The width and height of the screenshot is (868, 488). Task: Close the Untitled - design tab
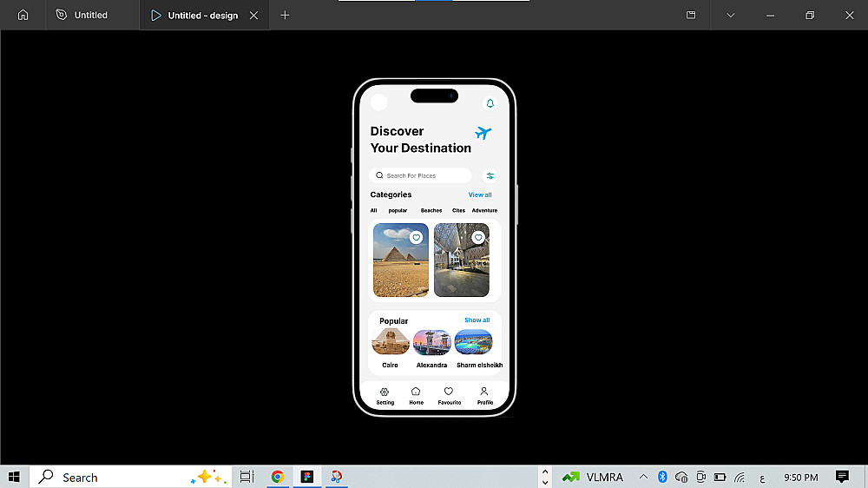coord(253,16)
